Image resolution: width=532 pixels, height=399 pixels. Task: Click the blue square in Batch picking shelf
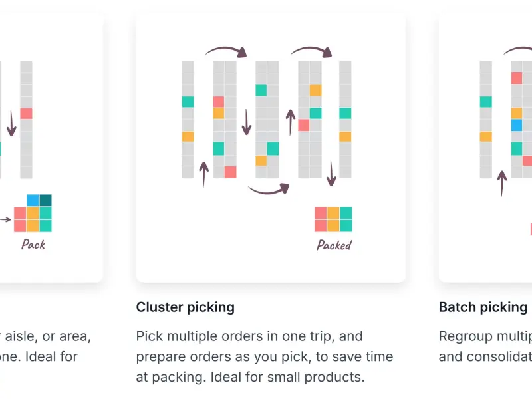click(x=517, y=125)
